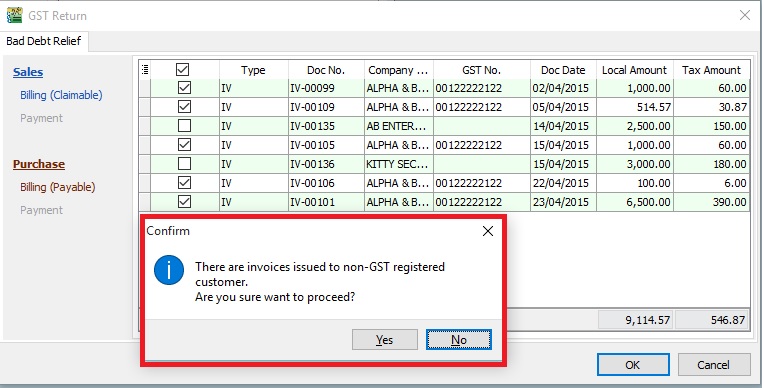764x388 pixels.
Task: Click the 180.00 tax amount cell
Action: point(711,164)
